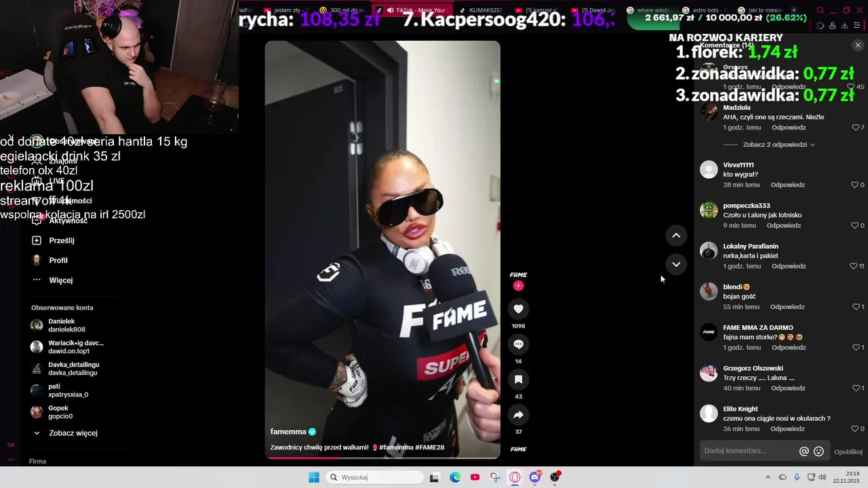Open Grzegorz Olszewski's profile avatar
Viewport: 868px width, 488px height.
709,373
